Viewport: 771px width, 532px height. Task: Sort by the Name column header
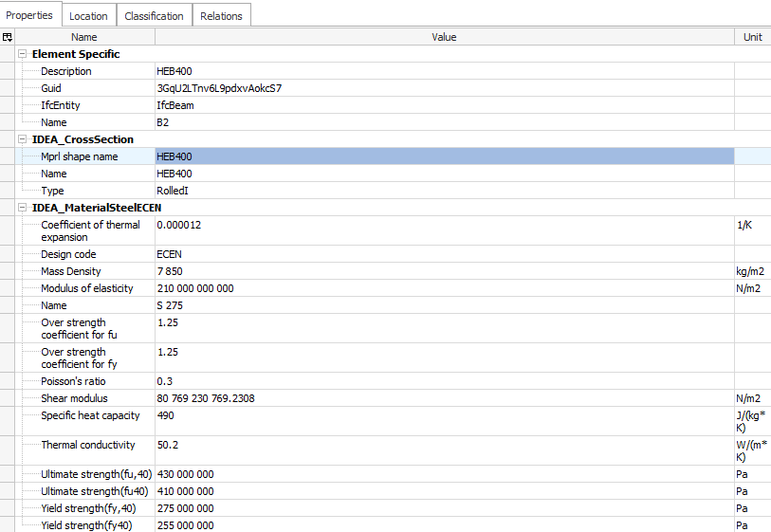coord(84,37)
